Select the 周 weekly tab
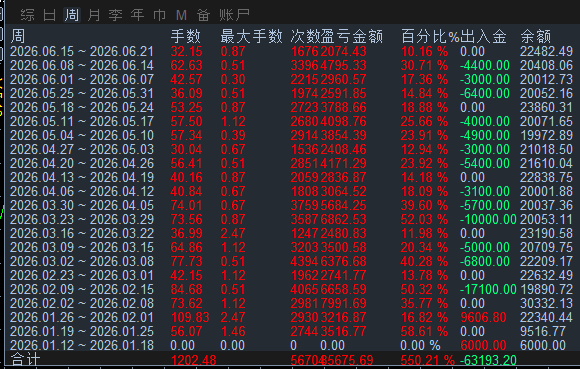 [x=72, y=15]
